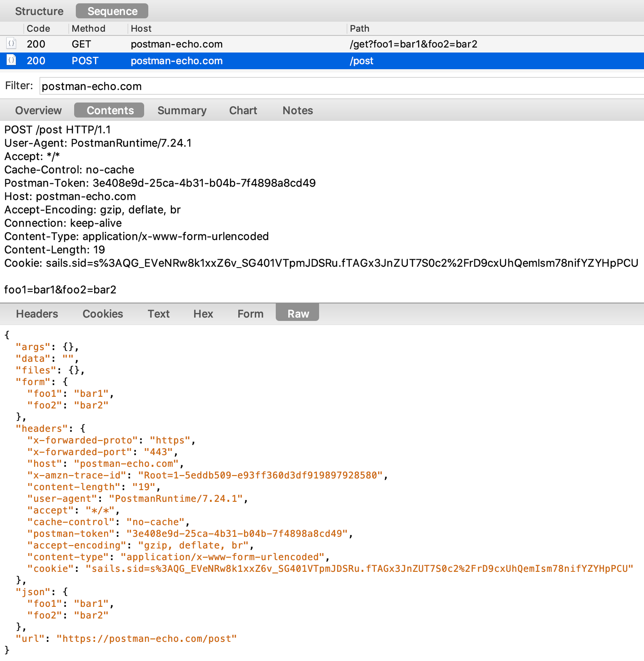Image resolution: width=644 pixels, height=661 pixels.
Task: Sort by the Method column header
Action: (x=88, y=28)
